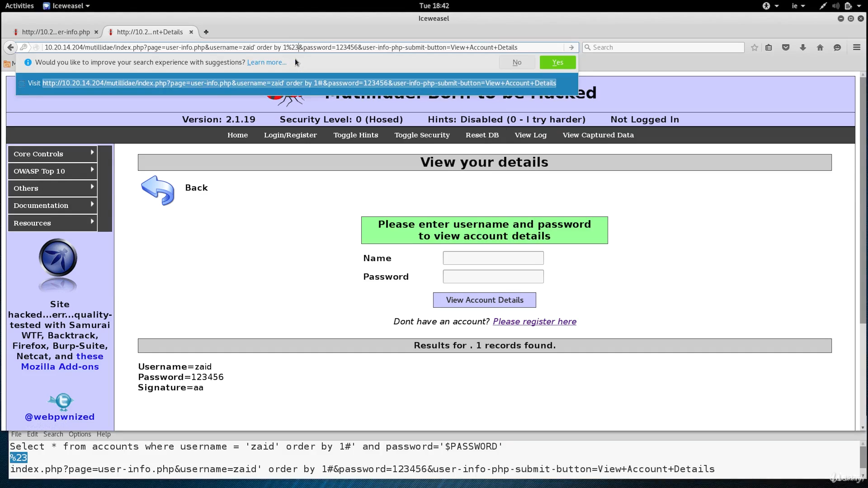Click in the browser Search box
This screenshot has height=488, width=868.
663,47
